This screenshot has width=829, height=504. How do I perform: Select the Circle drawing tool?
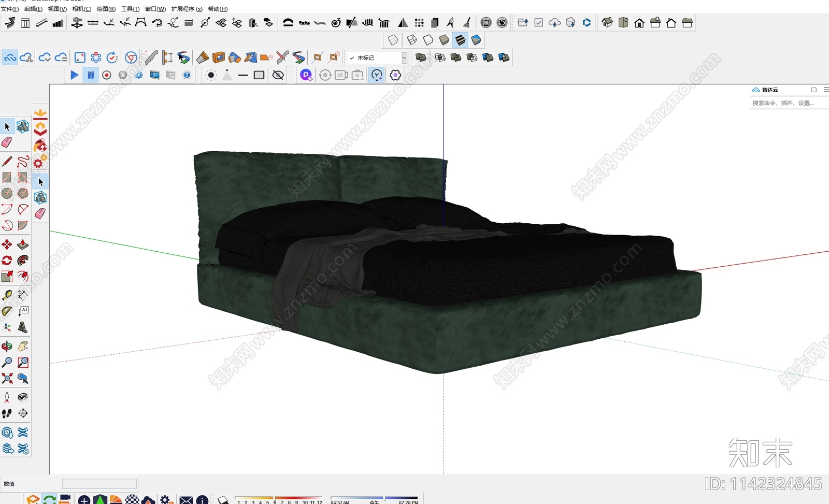coord(7,193)
